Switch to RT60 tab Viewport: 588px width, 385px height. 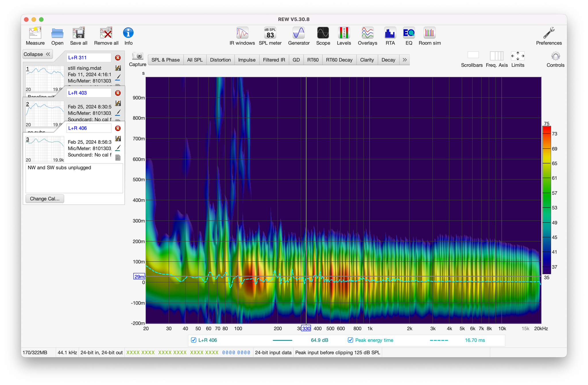(313, 60)
